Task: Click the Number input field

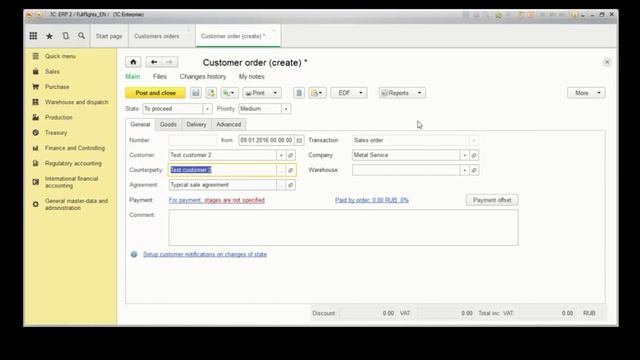Action: (x=193, y=140)
